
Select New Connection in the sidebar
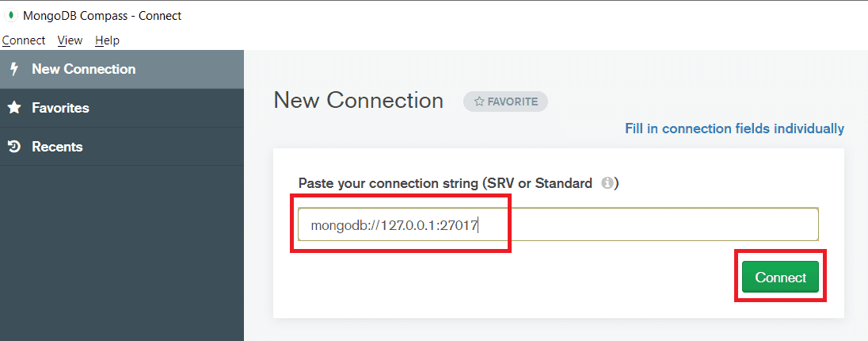pyautogui.click(x=122, y=69)
